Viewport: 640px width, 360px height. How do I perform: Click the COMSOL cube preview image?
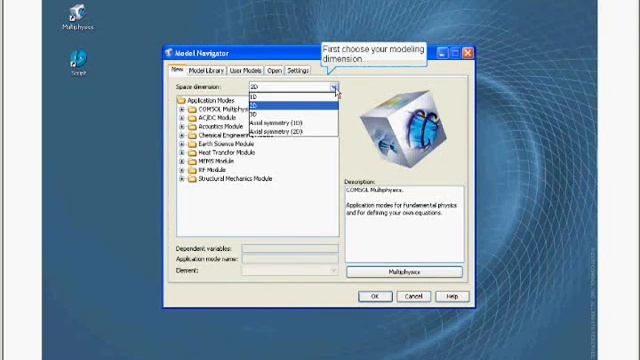coord(403,129)
